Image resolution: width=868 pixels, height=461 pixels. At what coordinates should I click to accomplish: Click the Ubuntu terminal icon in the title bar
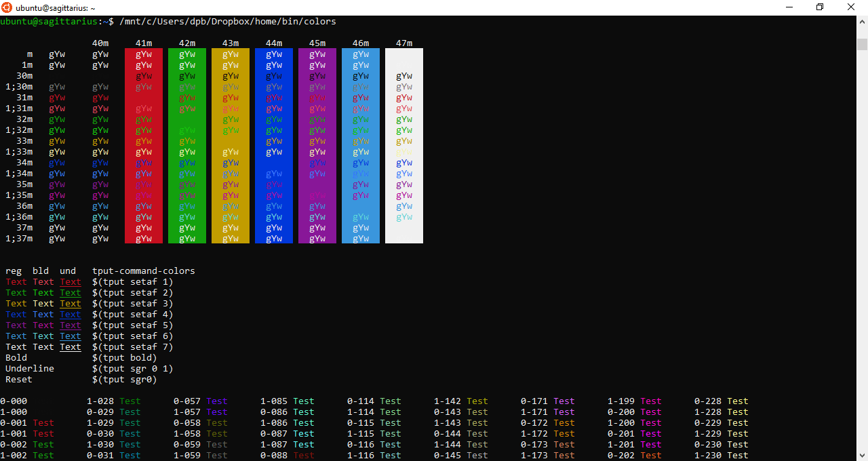[x=7, y=7]
